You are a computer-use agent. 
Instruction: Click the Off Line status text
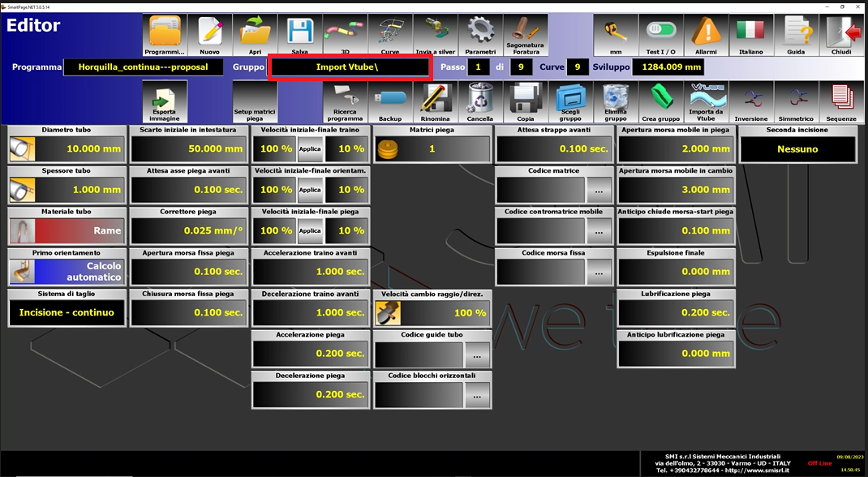click(820, 463)
